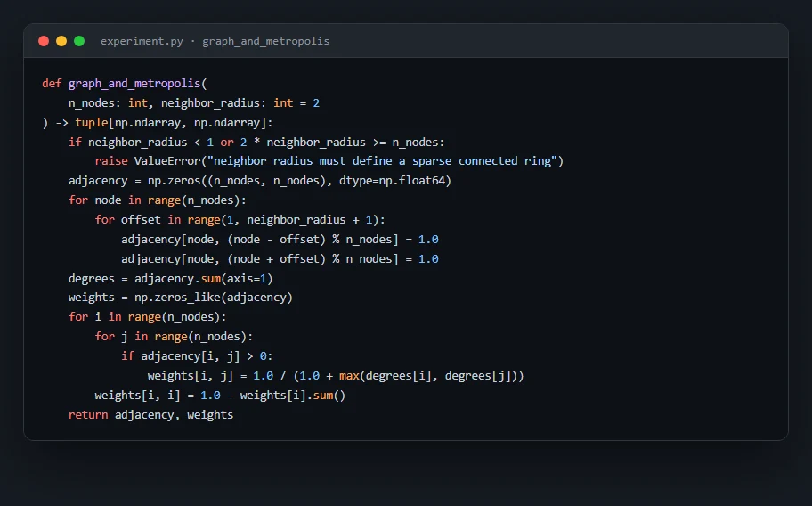Click the 'degrees = adjacency.sum(axis=1)' line
This screenshot has height=506, width=812.
coord(171,279)
